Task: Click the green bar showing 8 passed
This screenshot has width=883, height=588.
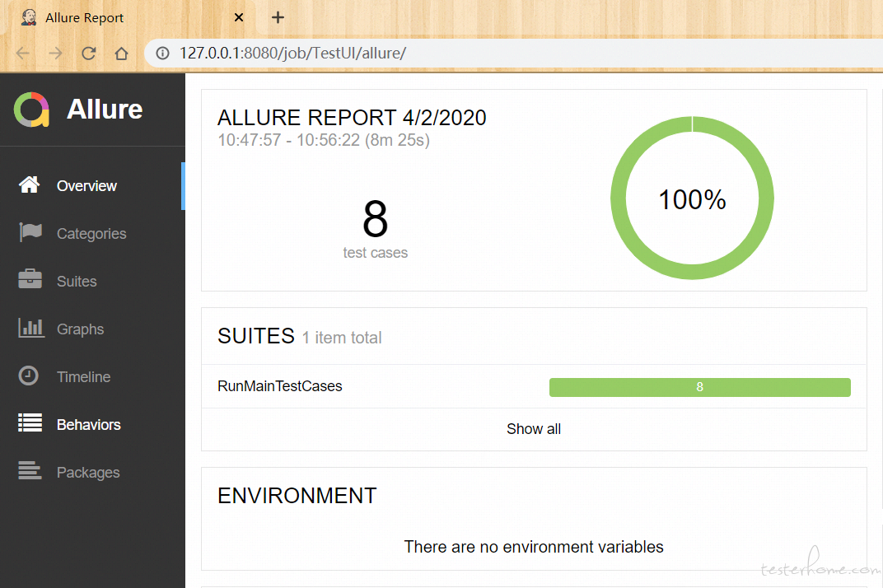Action: click(x=700, y=388)
